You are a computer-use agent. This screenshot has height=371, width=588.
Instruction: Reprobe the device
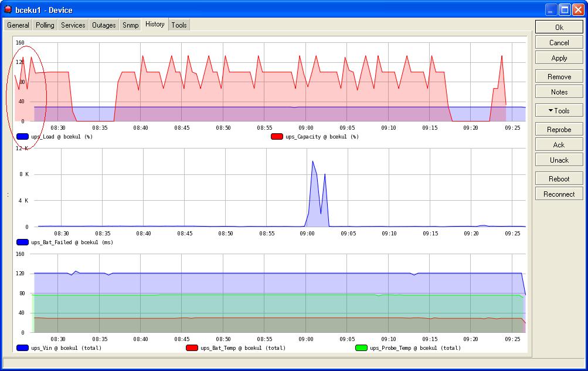[x=559, y=130]
